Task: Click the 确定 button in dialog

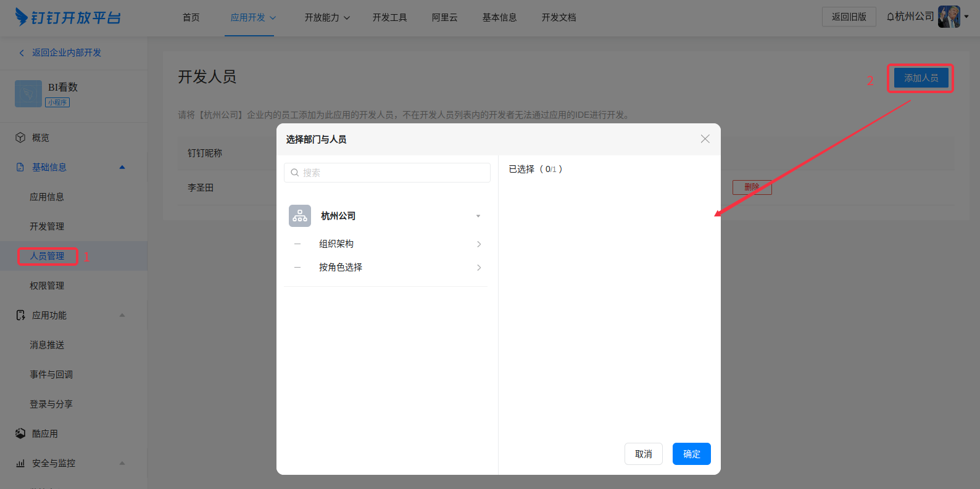Action: pyautogui.click(x=691, y=454)
